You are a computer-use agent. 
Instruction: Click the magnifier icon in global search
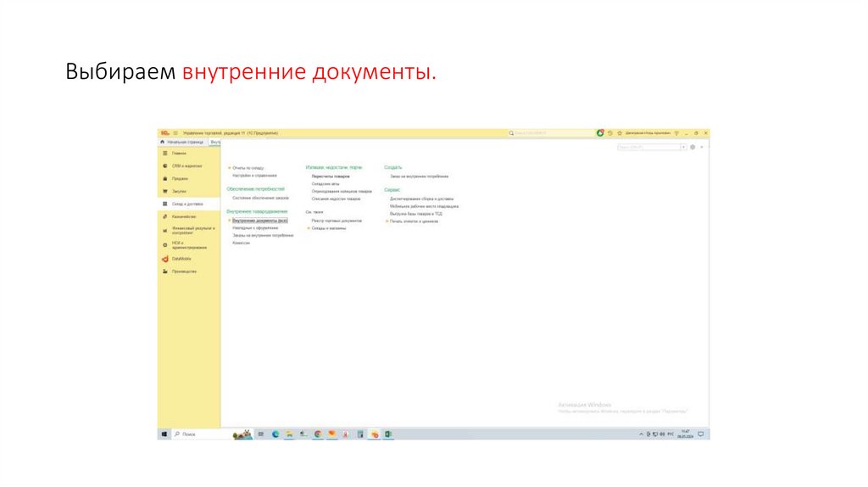tap(511, 133)
